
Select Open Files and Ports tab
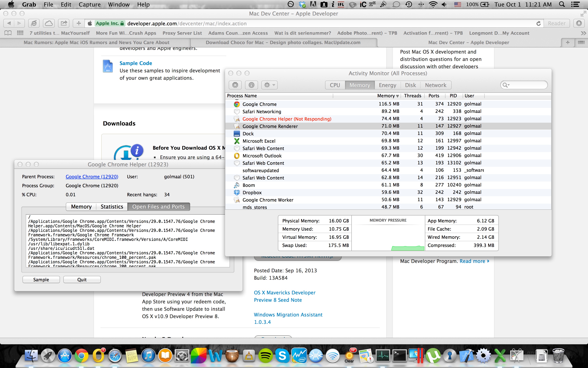(x=158, y=207)
